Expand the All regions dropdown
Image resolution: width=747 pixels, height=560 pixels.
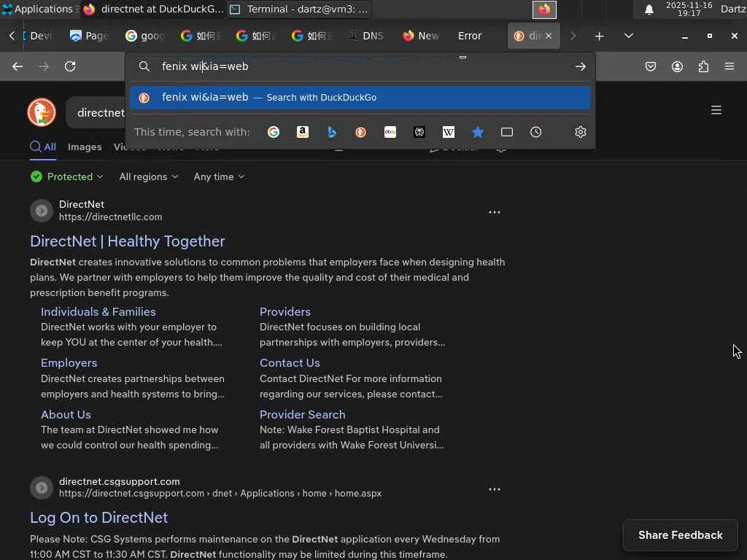pyautogui.click(x=149, y=176)
